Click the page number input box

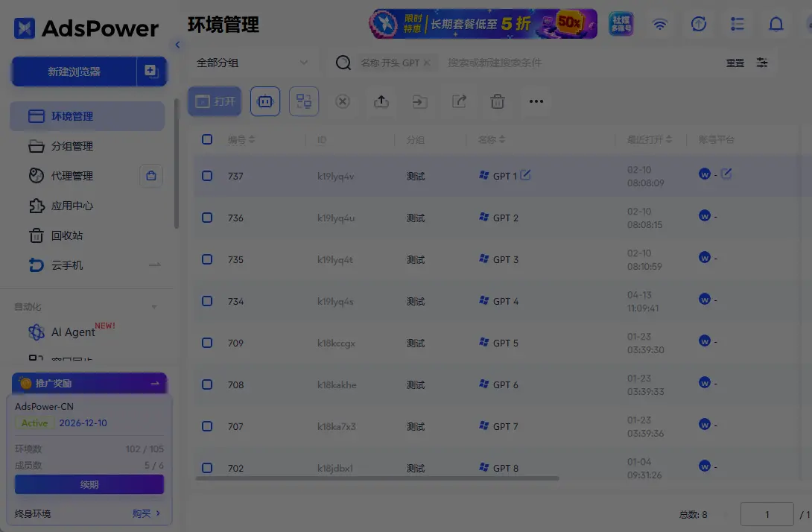coord(767,514)
